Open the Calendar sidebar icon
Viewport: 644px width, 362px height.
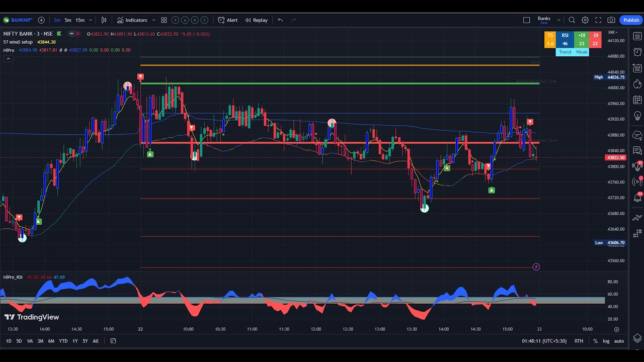pyautogui.click(x=637, y=100)
